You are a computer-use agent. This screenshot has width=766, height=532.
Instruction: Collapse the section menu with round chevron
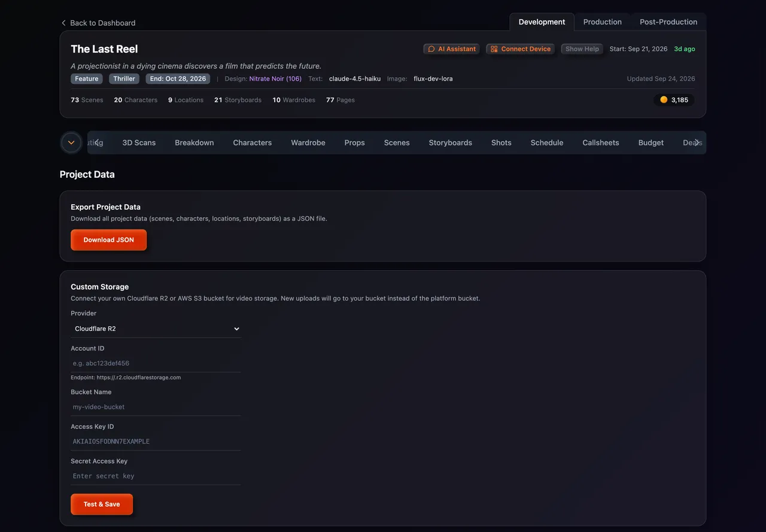71,142
